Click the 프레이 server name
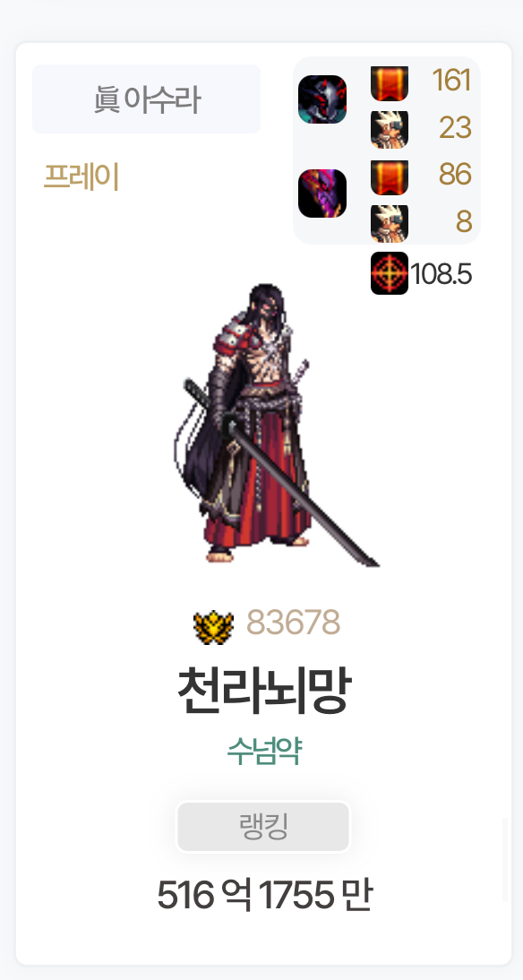This screenshot has width=523, height=980. click(x=81, y=176)
